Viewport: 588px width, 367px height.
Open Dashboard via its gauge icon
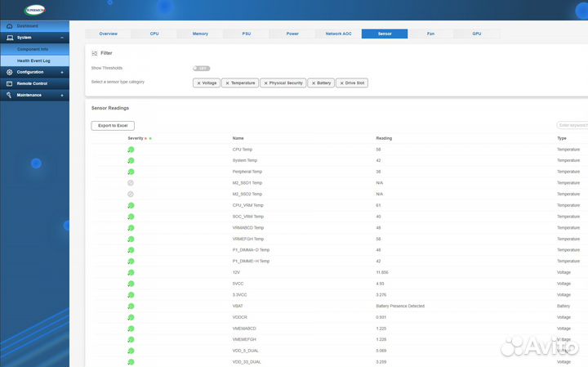[9, 26]
